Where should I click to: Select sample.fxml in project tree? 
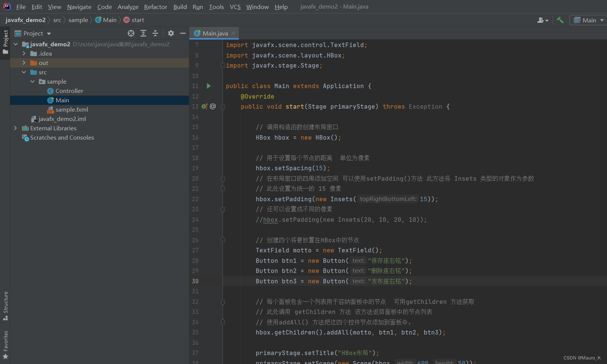coord(99,109)
